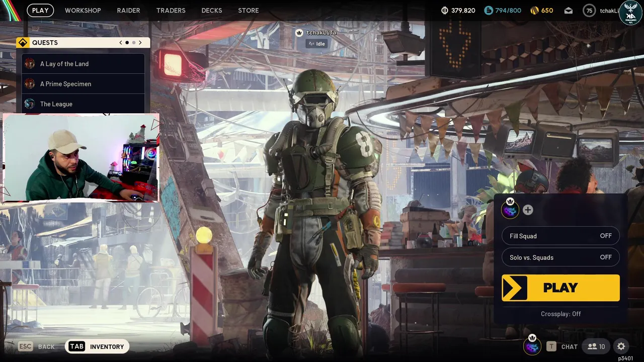644x362 pixels.
Task: Click the gold coins icon beside 650
Action: point(534,11)
